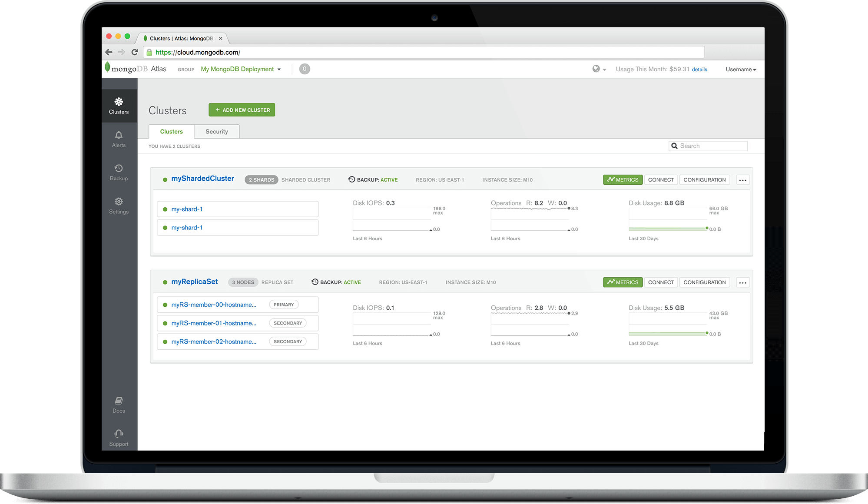Open Alerts from the left sidebar
868x504 pixels.
click(x=119, y=139)
